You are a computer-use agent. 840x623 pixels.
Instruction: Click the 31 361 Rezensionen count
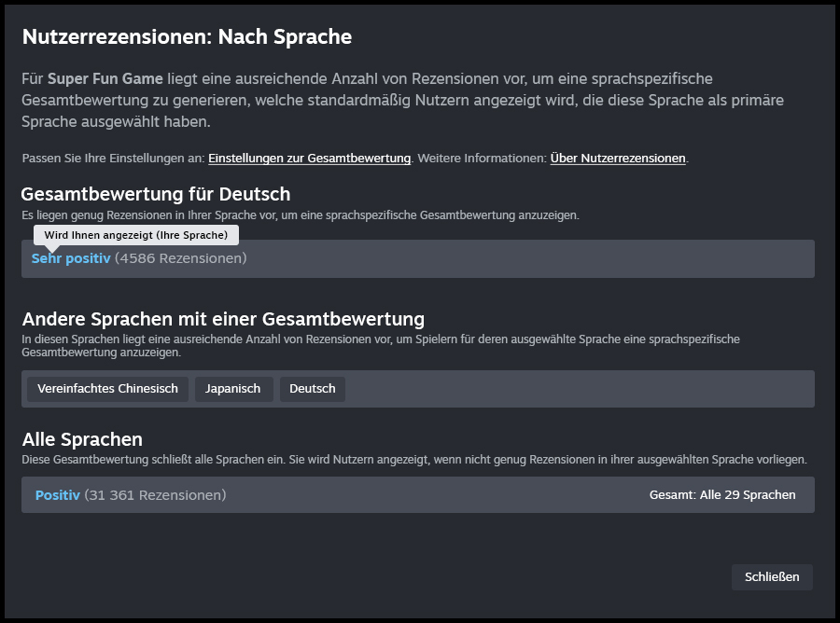[155, 495]
